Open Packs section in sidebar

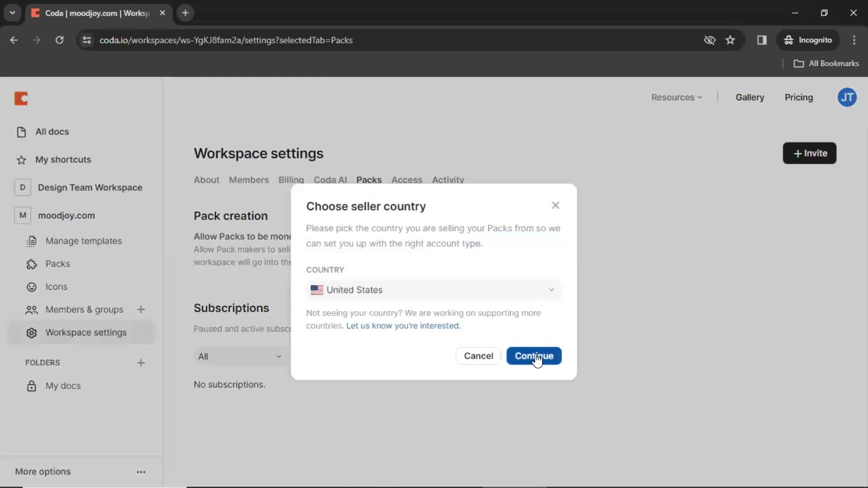point(58,263)
